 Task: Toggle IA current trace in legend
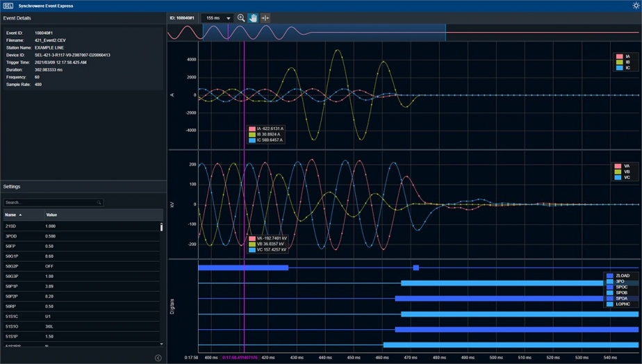(627, 56)
